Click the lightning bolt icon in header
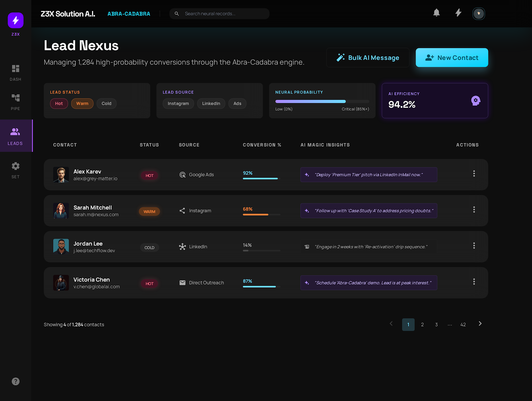 click(458, 13)
